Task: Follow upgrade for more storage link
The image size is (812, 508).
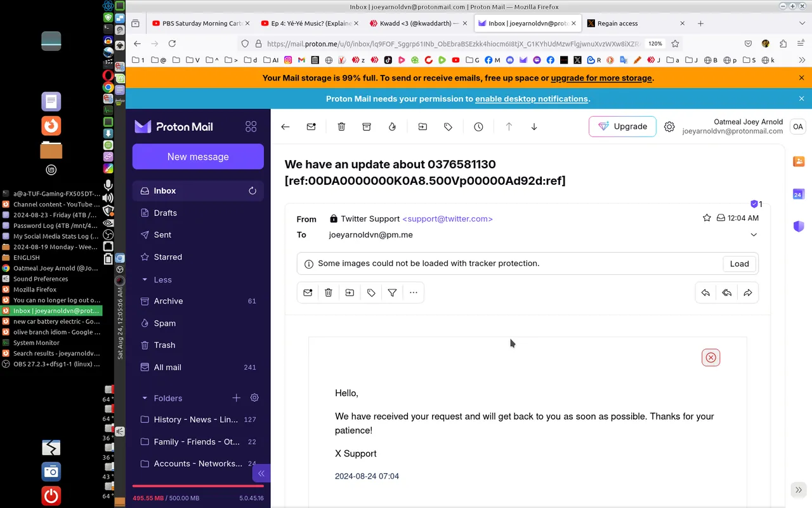Action: (601, 78)
